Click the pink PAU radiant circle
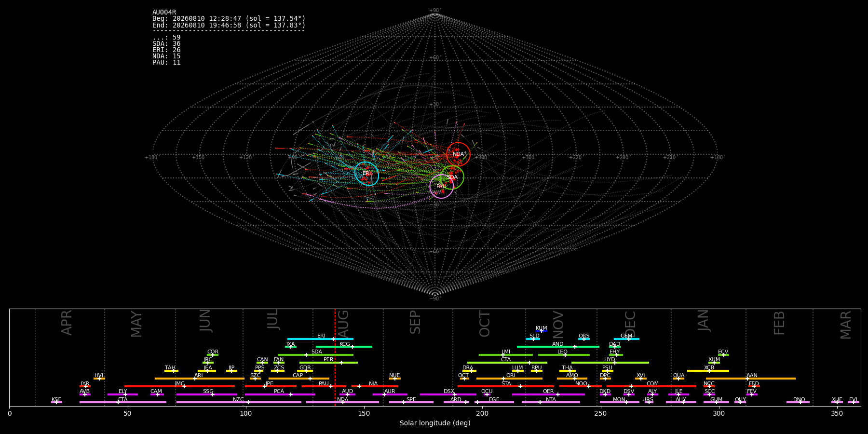The height and width of the screenshot is (434, 868). [x=441, y=186]
